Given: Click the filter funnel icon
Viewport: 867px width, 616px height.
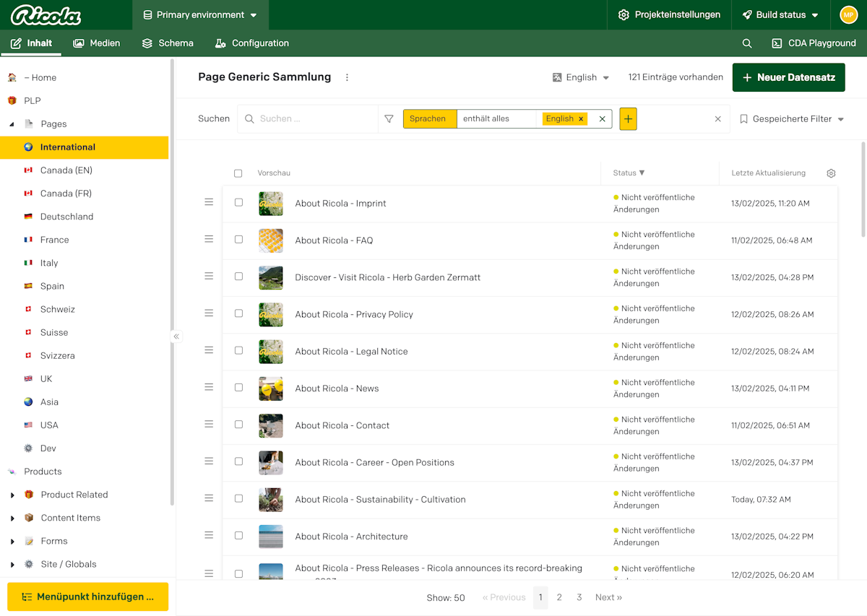Looking at the screenshot, I should (389, 118).
